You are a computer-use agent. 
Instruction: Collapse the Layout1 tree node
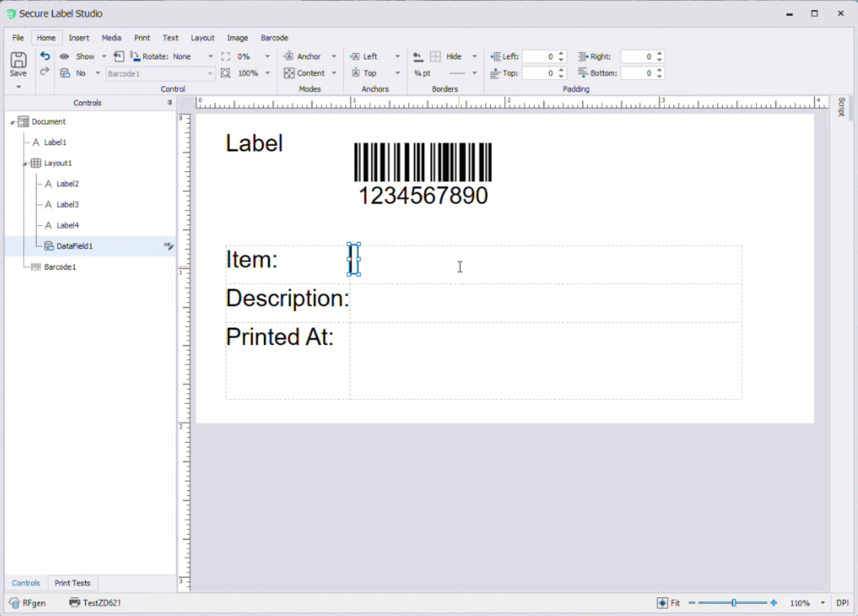tap(24, 164)
